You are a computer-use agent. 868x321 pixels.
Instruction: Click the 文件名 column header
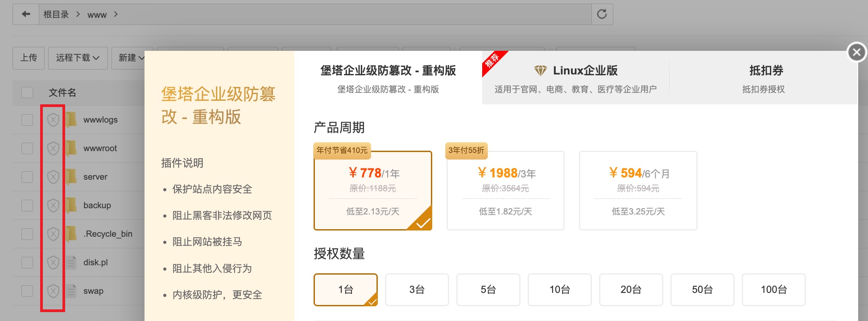point(62,92)
